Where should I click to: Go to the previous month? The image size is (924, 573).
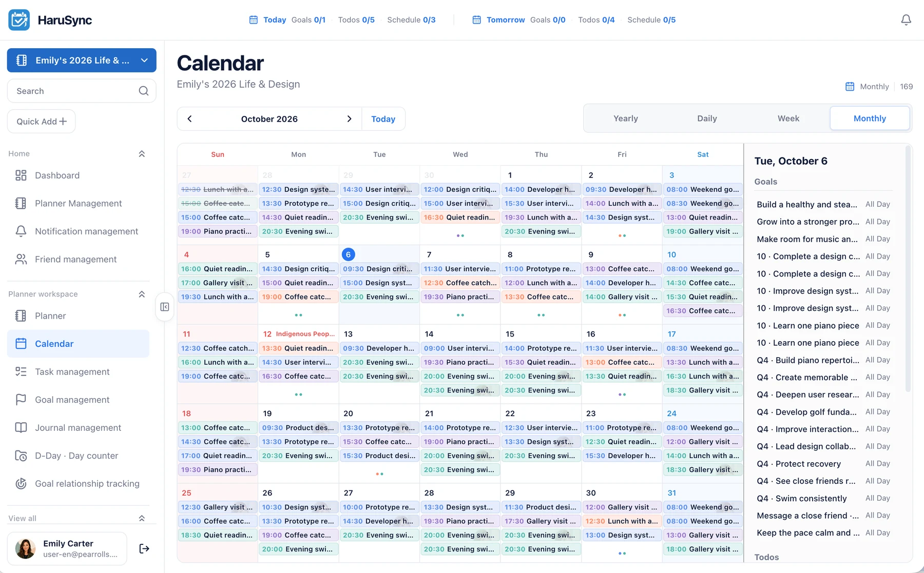point(189,118)
